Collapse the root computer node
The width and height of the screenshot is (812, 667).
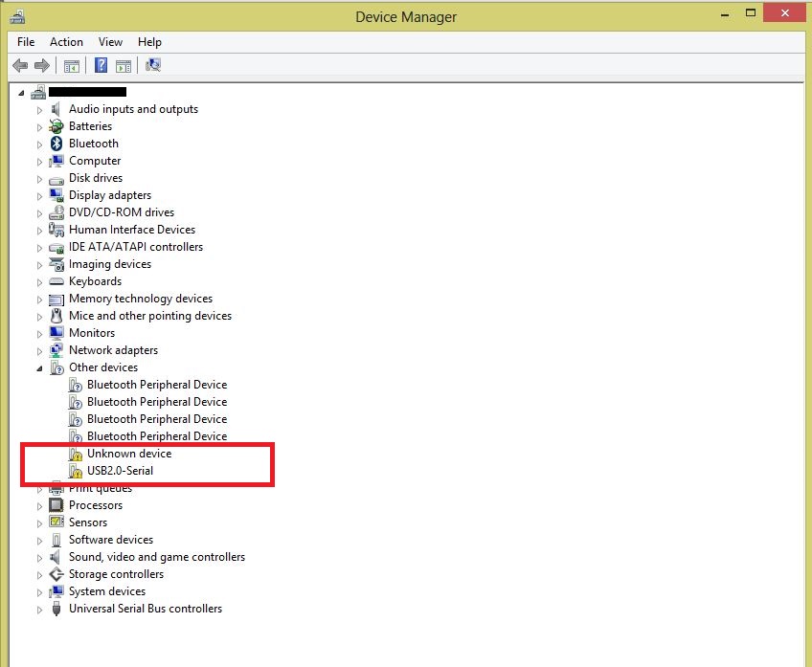[21, 93]
